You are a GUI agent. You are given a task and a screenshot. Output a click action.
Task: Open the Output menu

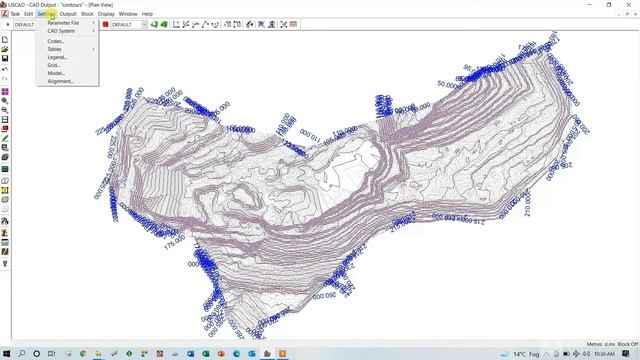68,14
